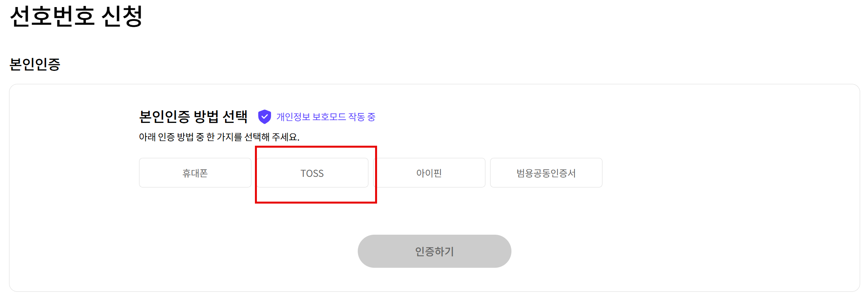Select 휴대폰 as the verification method
The height and width of the screenshot is (304, 868).
pos(195,173)
